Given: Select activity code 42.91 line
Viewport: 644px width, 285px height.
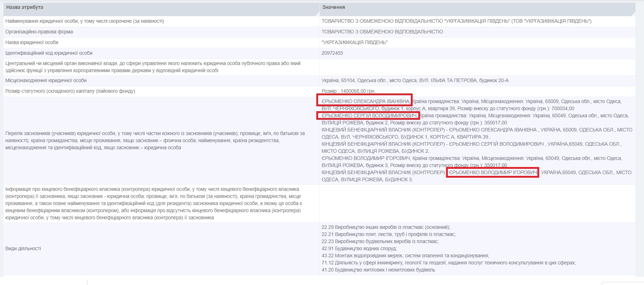Looking at the screenshot, I should coord(359,248).
